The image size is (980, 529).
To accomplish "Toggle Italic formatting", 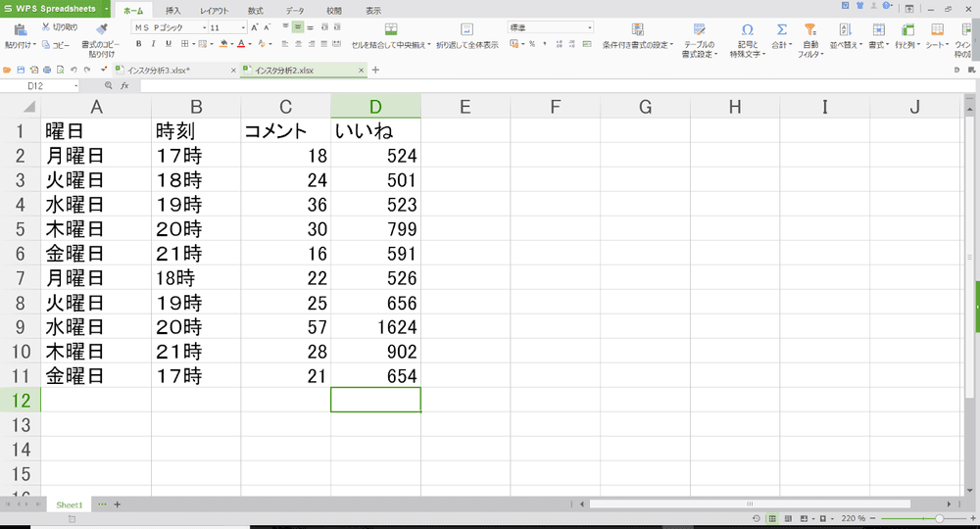I will click(154, 44).
